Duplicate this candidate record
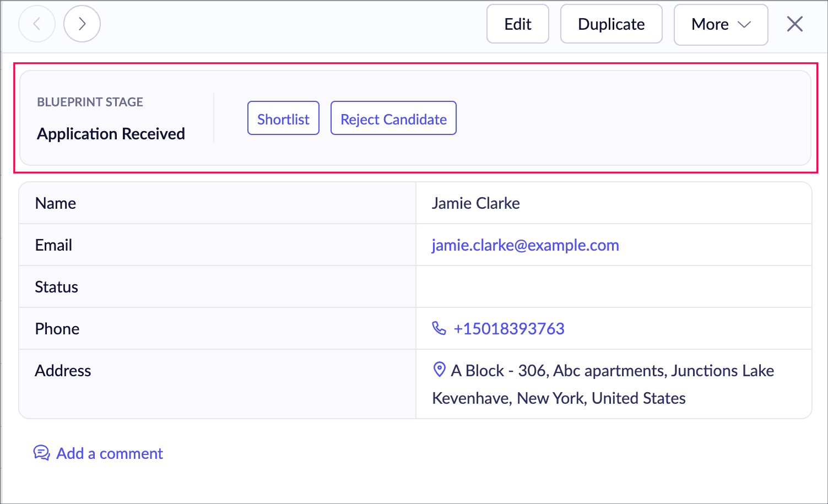This screenshot has height=504, width=828. click(x=611, y=24)
